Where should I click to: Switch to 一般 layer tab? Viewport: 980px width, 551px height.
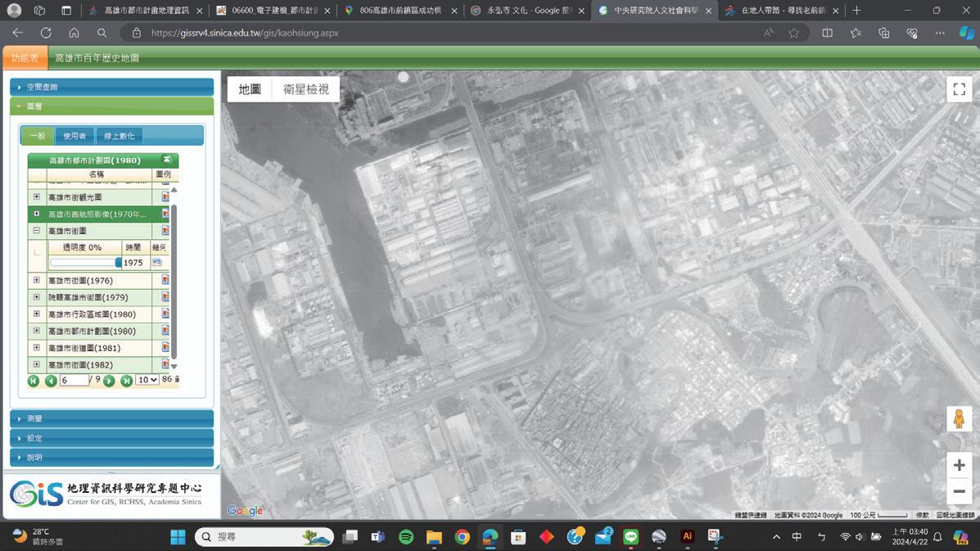38,136
